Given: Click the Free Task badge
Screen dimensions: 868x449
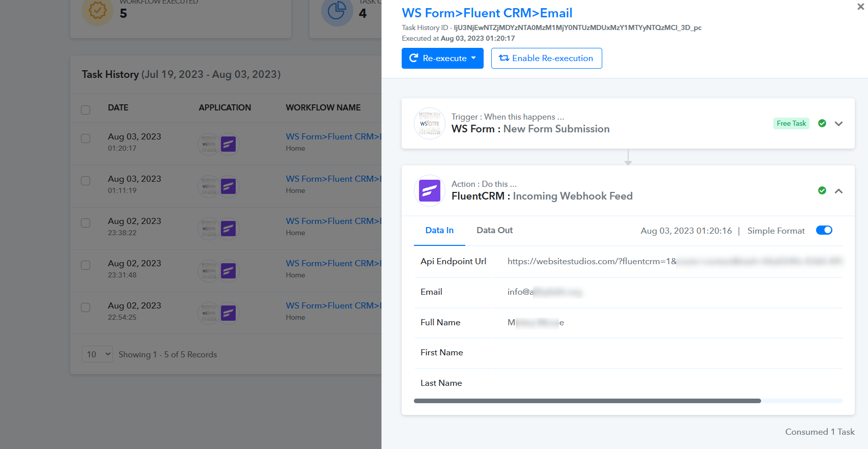Looking at the screenshot, I should click(x=791, y=123).
